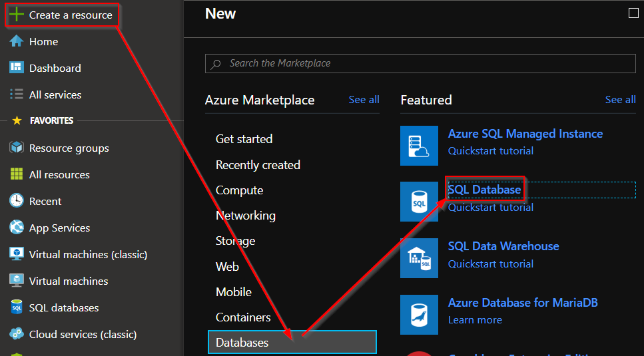Open the Containers category
This screenshot has width=644, height=356.
pyautogui.click(x=243, y=317)
